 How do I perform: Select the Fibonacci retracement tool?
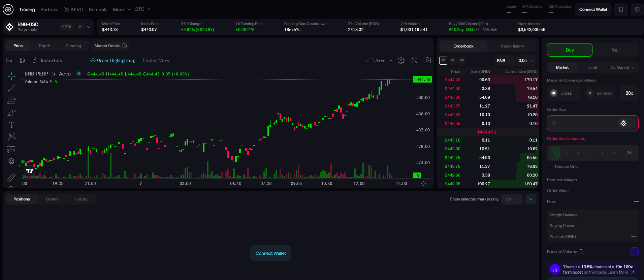[x=11, y=100]
